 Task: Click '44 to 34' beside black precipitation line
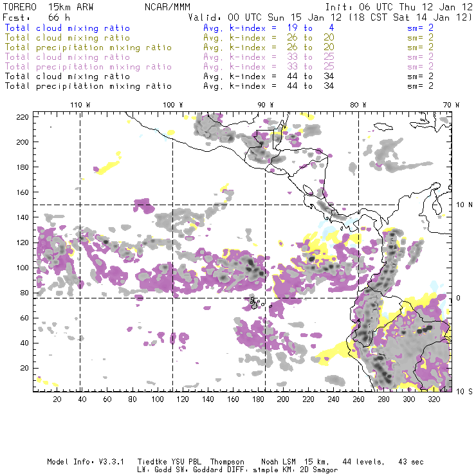(311, 86)
